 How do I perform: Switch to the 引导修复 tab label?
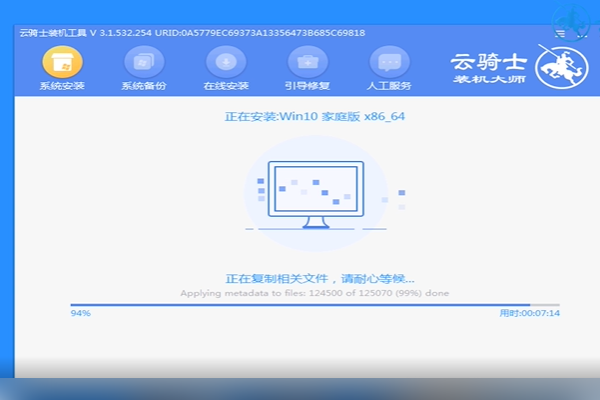[x=307, y=86]
